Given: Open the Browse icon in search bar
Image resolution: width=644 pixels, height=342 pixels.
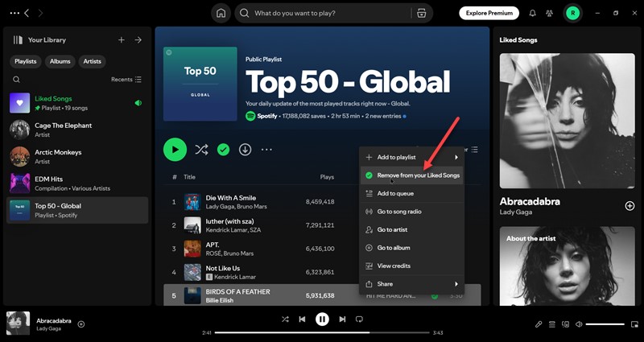Looking at the screenshot, I should 421,13.
